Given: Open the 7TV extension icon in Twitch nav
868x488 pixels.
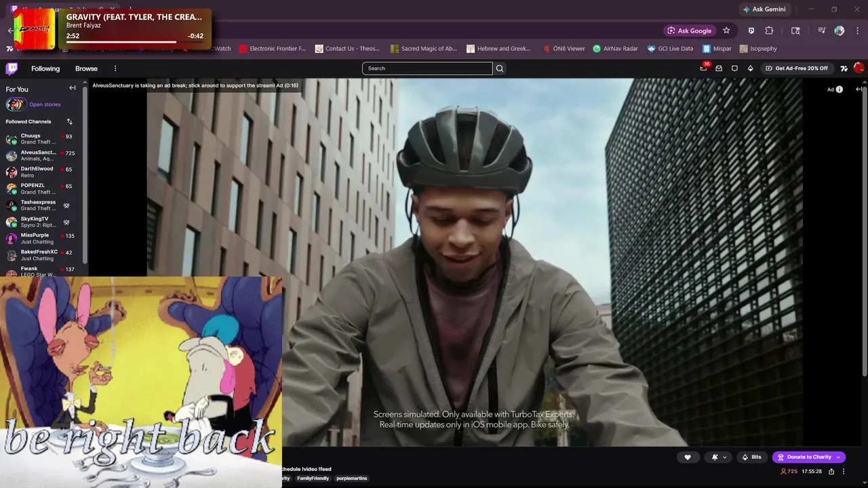Looking at the screenshot, I should click(x=844, y=68).
